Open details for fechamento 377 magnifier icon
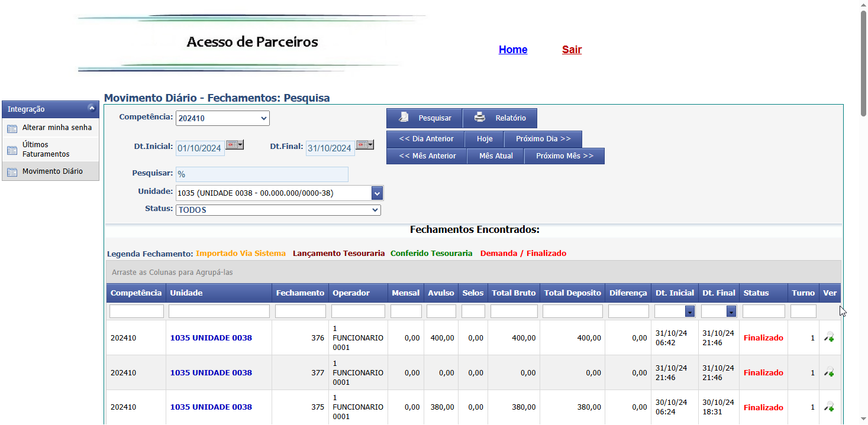The height and width of the screenshot is (425, 868). point(829,372)
